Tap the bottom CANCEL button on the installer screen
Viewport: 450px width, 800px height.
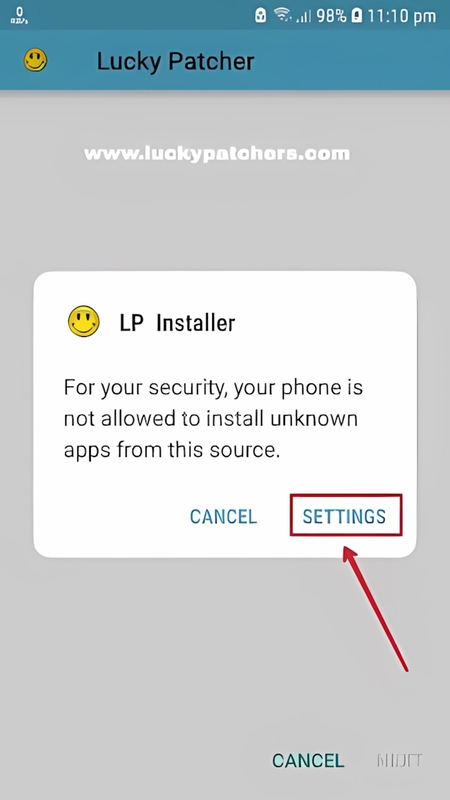[308, 760]
